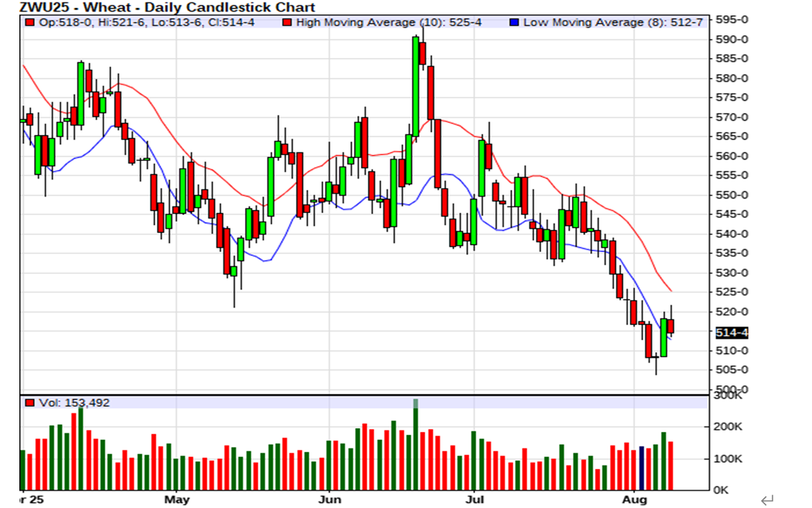812x508 pixels.
Task: Click the ZWU25 Wheat chart title
Action: coord(167,8)
